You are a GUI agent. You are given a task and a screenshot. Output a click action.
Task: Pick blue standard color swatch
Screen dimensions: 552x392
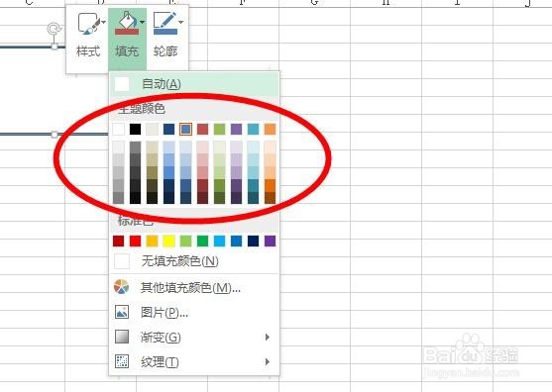click(236, 242)
